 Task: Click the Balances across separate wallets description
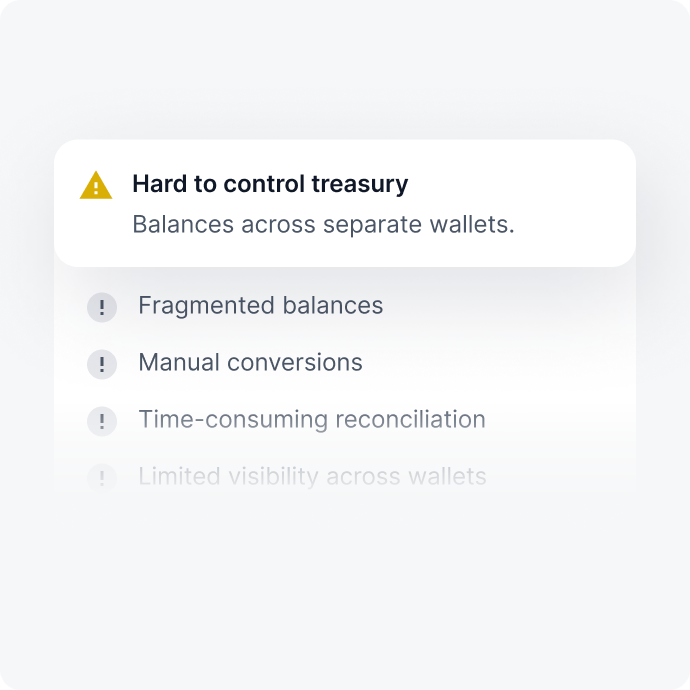(x=323, y=224)
